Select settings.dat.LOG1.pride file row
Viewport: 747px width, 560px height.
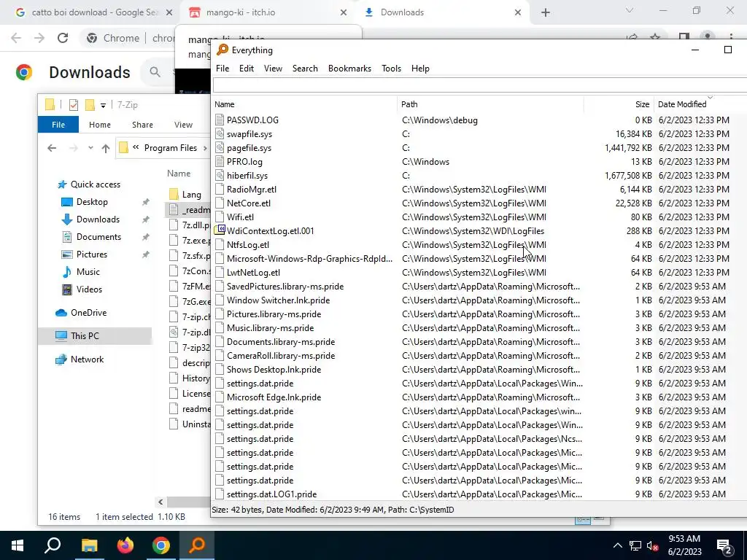pos(479,494)
